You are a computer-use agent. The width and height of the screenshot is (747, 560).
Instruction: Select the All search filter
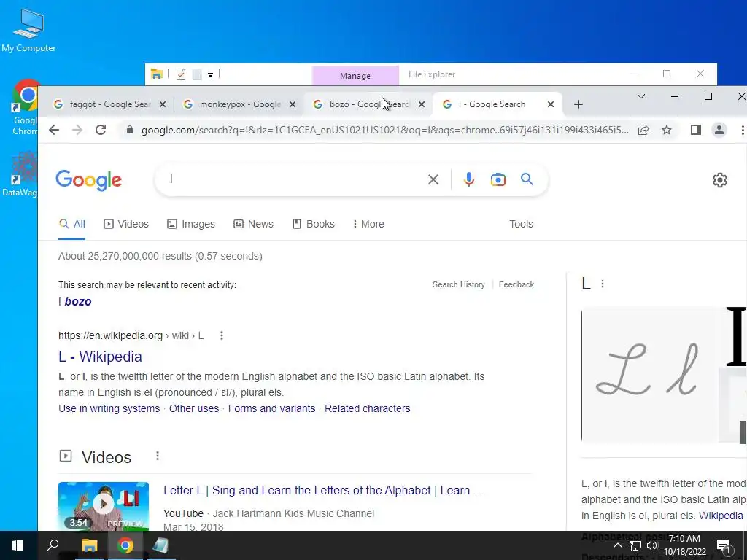(72, 224)
